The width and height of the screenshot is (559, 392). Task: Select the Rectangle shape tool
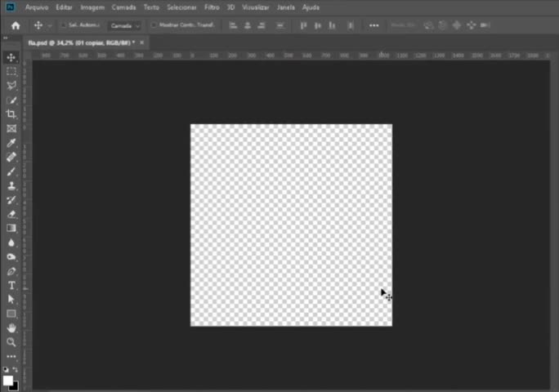click(11, 314)
